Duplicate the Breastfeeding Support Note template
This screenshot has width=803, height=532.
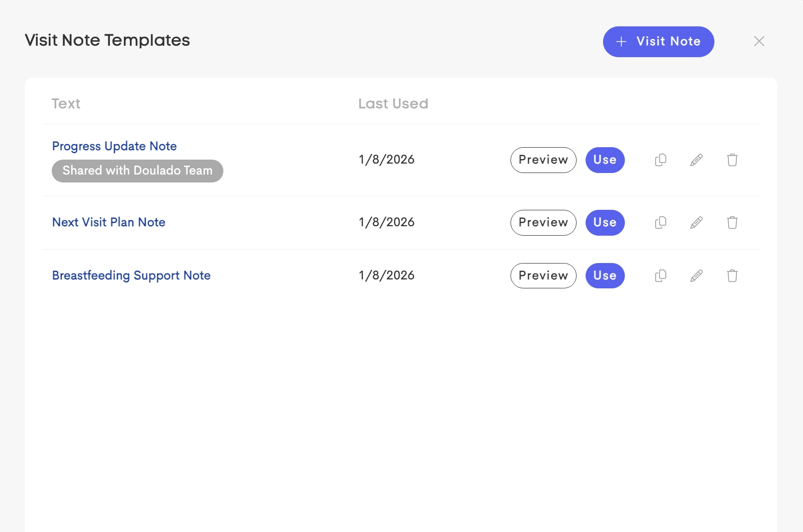click(x=661, y=276)
